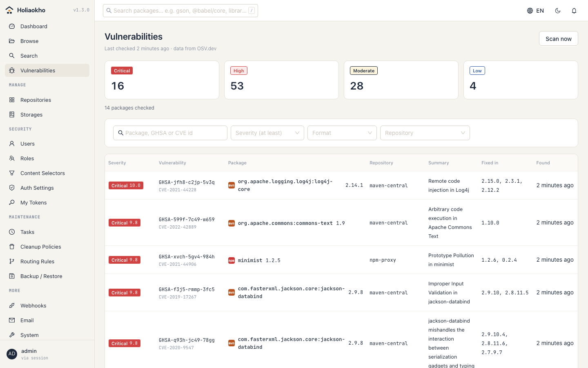
Task: Open Roles in the sidebar
Action: click(47, 158)
